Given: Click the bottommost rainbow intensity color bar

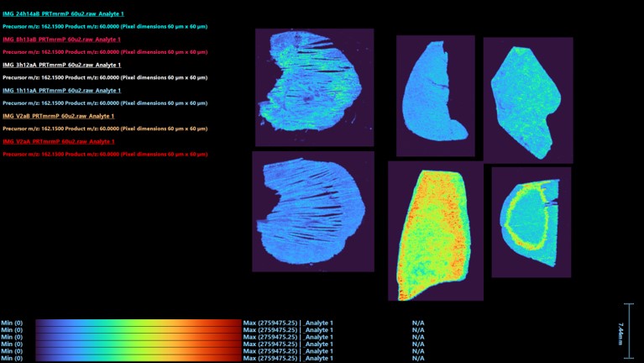Looking at the screenshot, I should pos(138,358).
